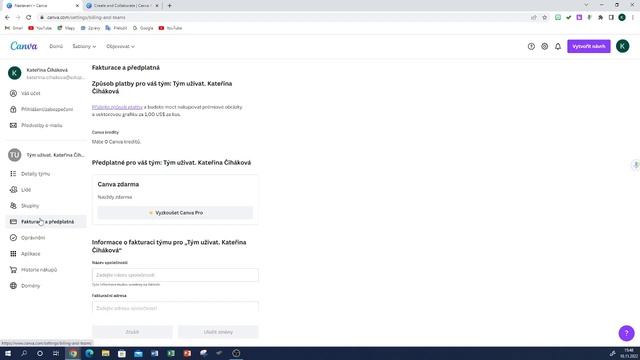Open the Přihlášení/zabezpečení sidebar item
640x360 pixels.
coord(46,109)
